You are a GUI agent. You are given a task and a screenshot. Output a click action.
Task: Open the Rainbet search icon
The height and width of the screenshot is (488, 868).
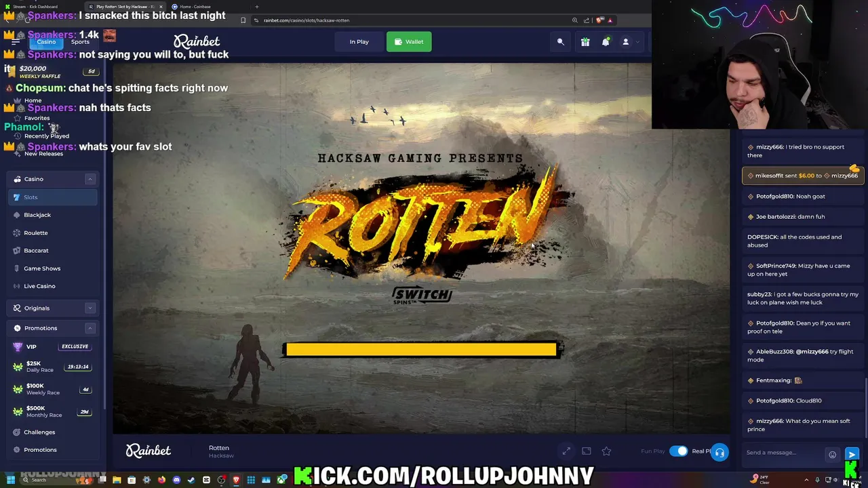point(560,42)
